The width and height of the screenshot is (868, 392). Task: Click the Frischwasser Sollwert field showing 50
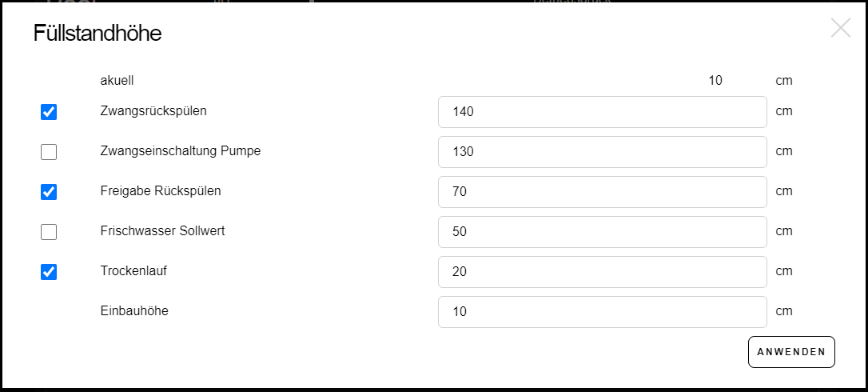point(602,232)
